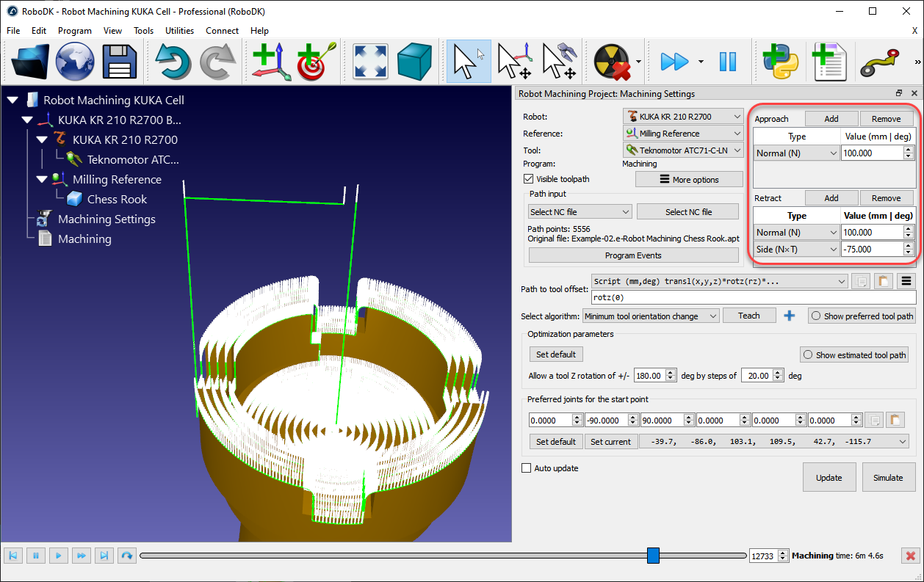Image resolution: width=924 pixels, height=582 pixels.
Task: Open the Connect menu
Action: (222, 31)
